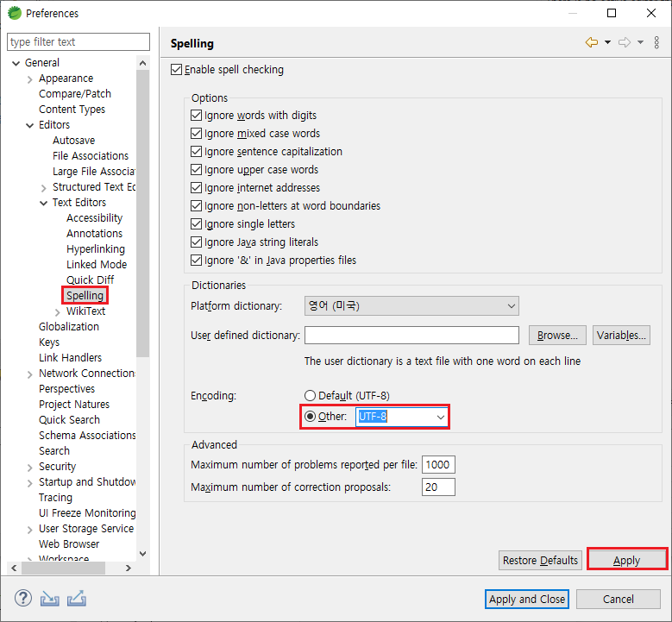
Task: Select the Other encoding radio button
Action: (310, 416)
